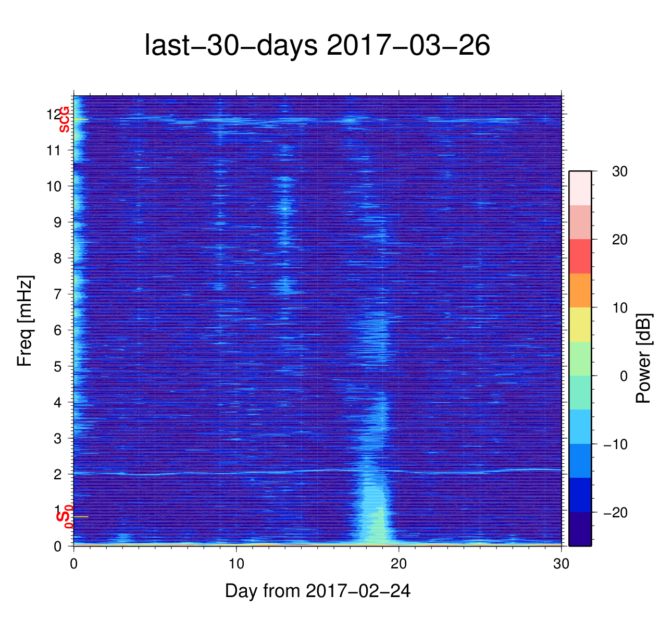The width and height of the screenshot is (672, 620).
Task: Choose the darkest navy bottom colorbar swatch
Action: pyautogui.click(x=580, y=529)
